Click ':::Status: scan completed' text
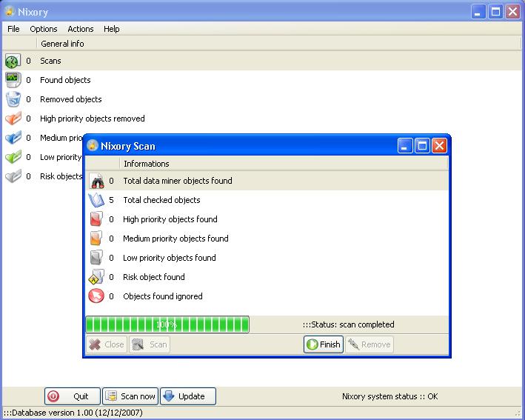 349,324
